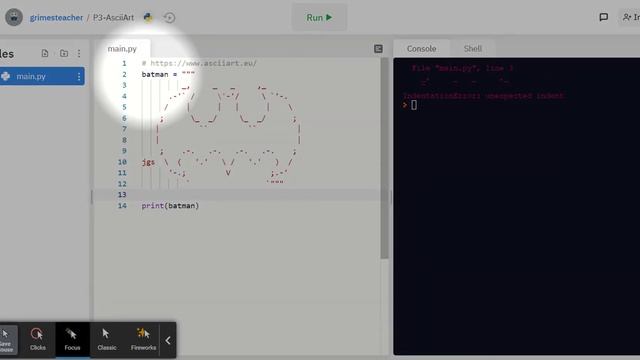
Task: Click the IndentationError message in console
Action: (x=483, y=96)
